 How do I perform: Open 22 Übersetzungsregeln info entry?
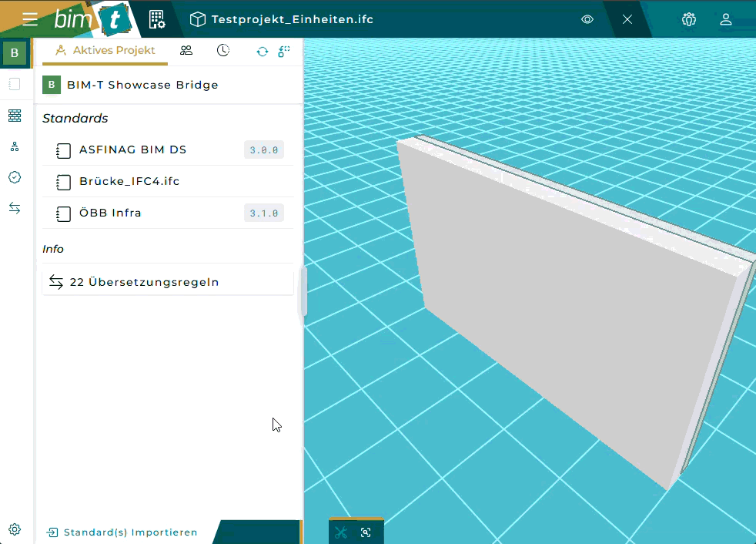click(168, 282)
